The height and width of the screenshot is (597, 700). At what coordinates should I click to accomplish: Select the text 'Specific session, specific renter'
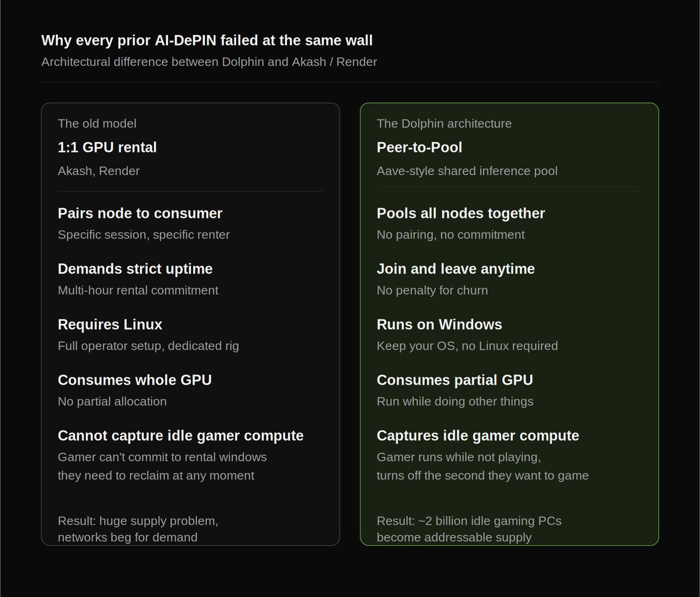click(143, 235)
